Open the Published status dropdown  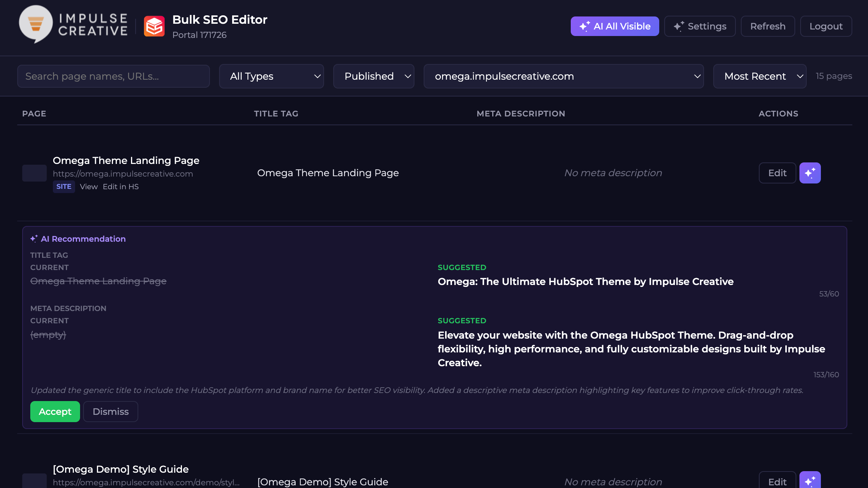point(373,76)
